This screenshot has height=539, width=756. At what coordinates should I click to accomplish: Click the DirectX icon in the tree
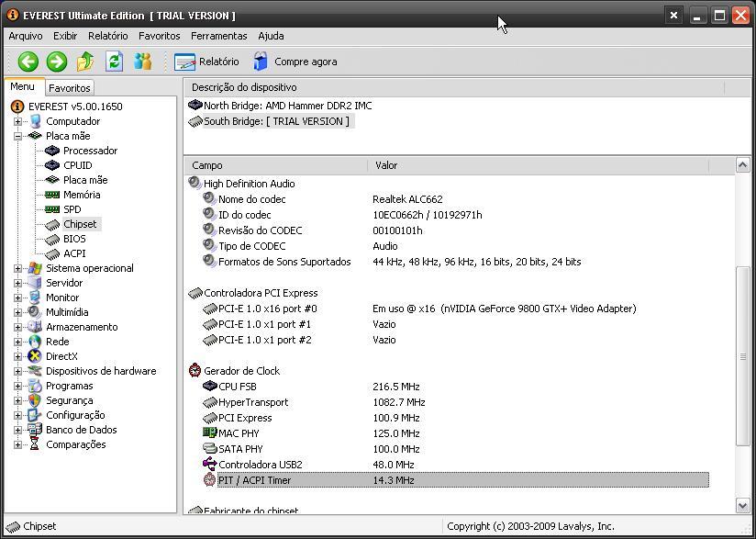(x=35, y=356)
